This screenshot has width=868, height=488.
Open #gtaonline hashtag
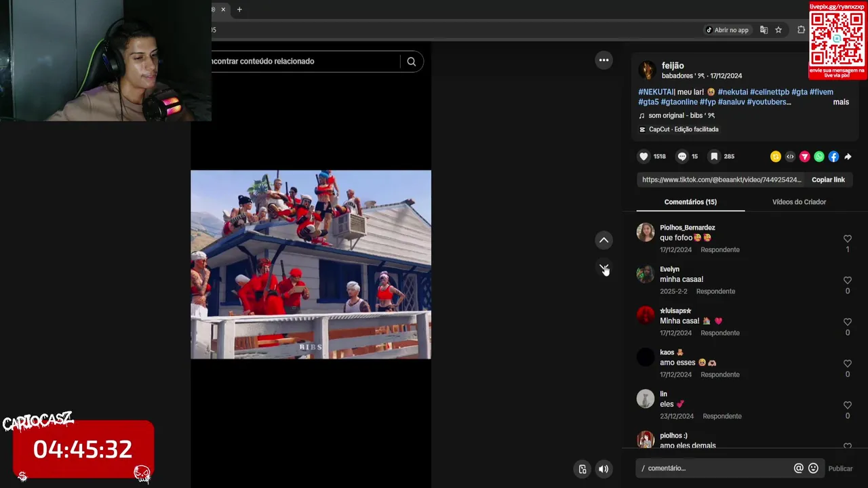679,102
